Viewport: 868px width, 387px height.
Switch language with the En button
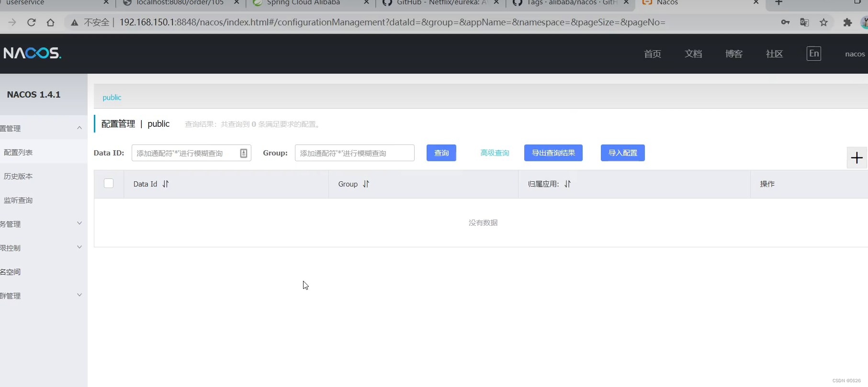click(x=814, y=54)
